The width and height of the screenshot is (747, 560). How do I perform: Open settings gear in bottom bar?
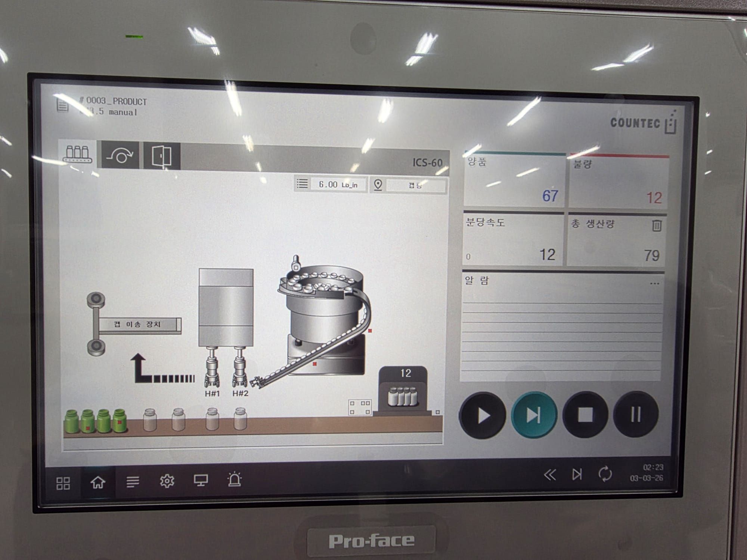[x=167, y=481]
